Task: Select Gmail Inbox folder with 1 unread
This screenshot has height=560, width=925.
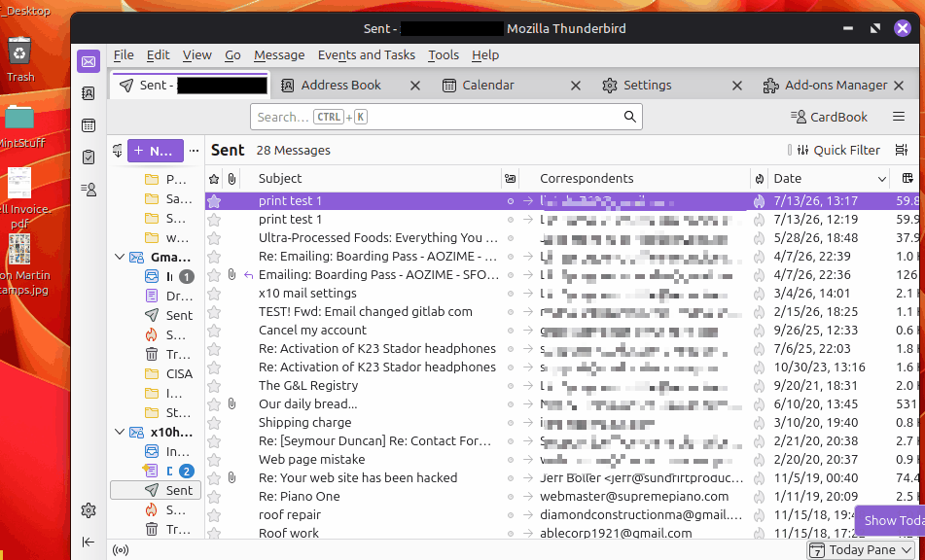Action: pos(169,276)
